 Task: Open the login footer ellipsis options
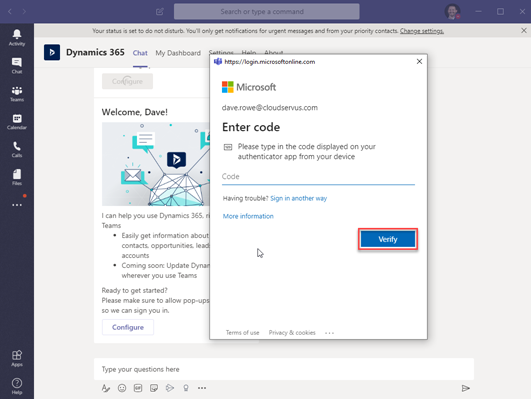tap(329, 333)
